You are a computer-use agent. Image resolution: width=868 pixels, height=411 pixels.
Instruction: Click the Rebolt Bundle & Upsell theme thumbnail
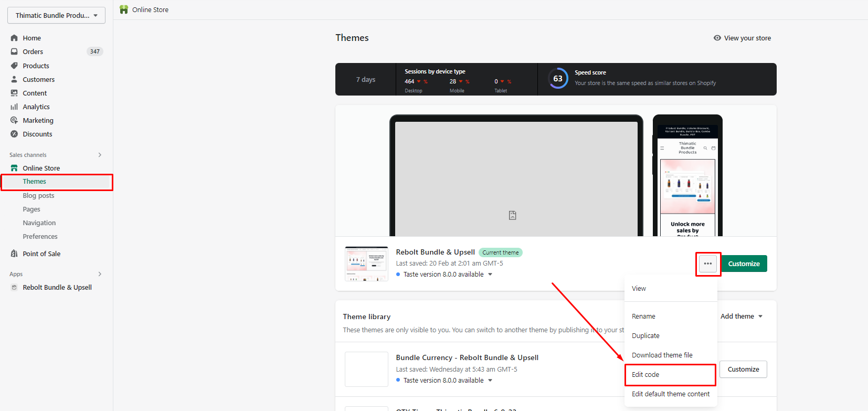pos(366,264)
